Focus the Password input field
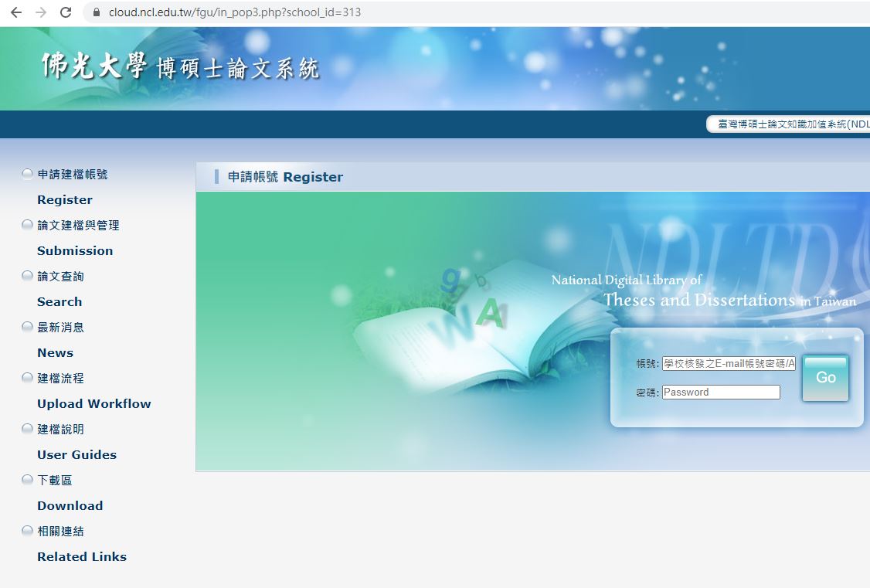This screenshot has width=870, height=588. click(x=721, y=393)
